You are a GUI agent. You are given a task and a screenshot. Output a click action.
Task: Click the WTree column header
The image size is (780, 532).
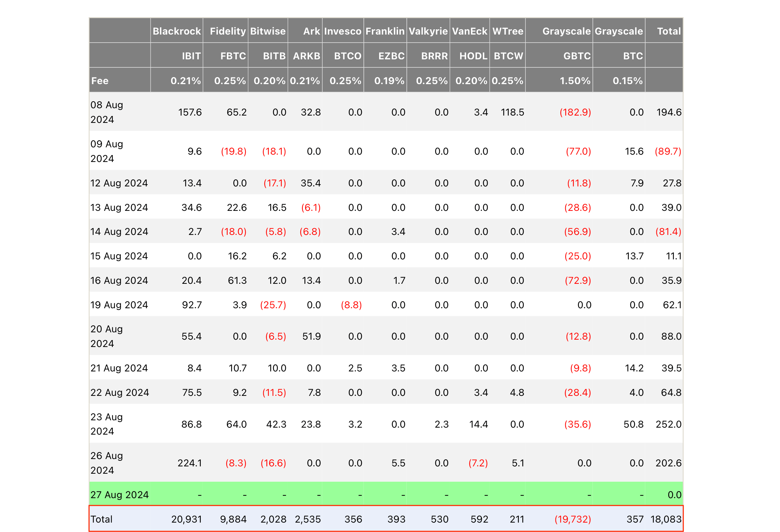(x=508, y=31)
